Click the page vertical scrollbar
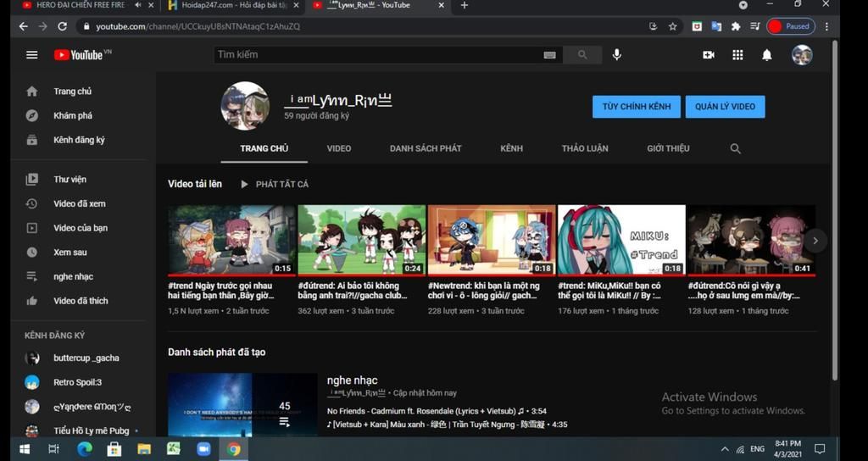Viewport: 868px width, 461px height. [x=835, y=210]
